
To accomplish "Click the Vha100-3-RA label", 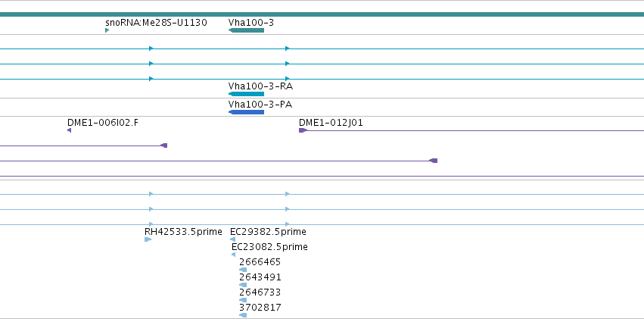I will tap(260, 86).
